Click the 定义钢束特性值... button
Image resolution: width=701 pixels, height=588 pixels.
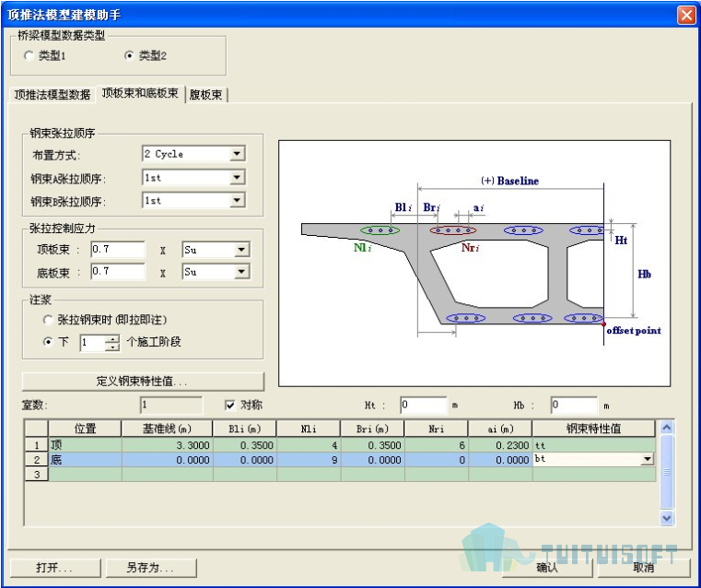143,382
